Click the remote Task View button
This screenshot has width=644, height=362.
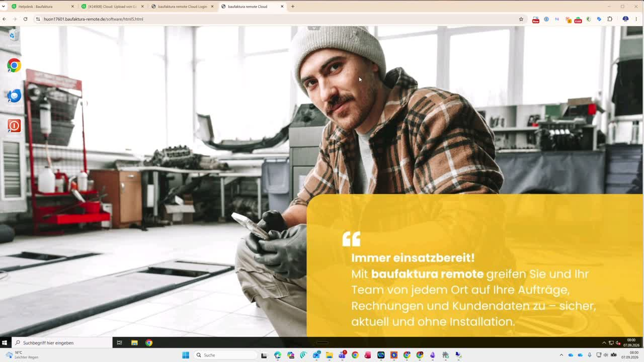click(119, 343)
